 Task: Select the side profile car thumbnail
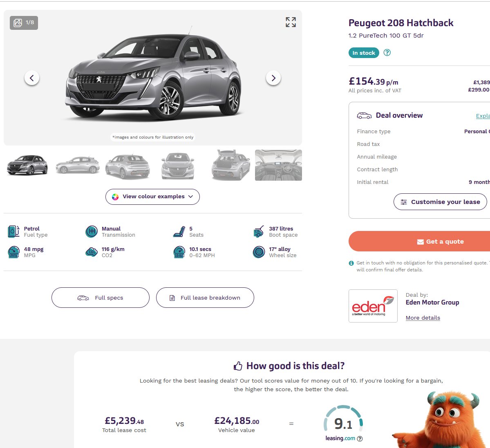(x=78, y=165)
